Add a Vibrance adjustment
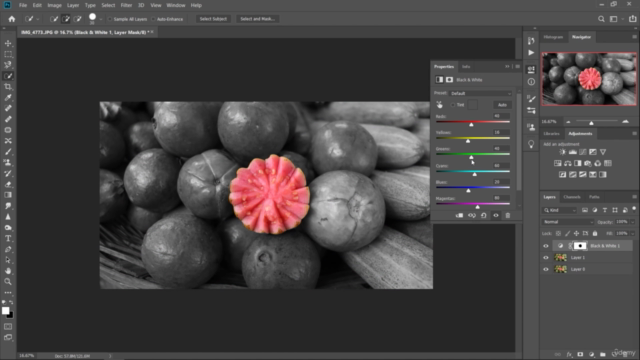The width and height of the screenshot is (640, 360). 603,152
